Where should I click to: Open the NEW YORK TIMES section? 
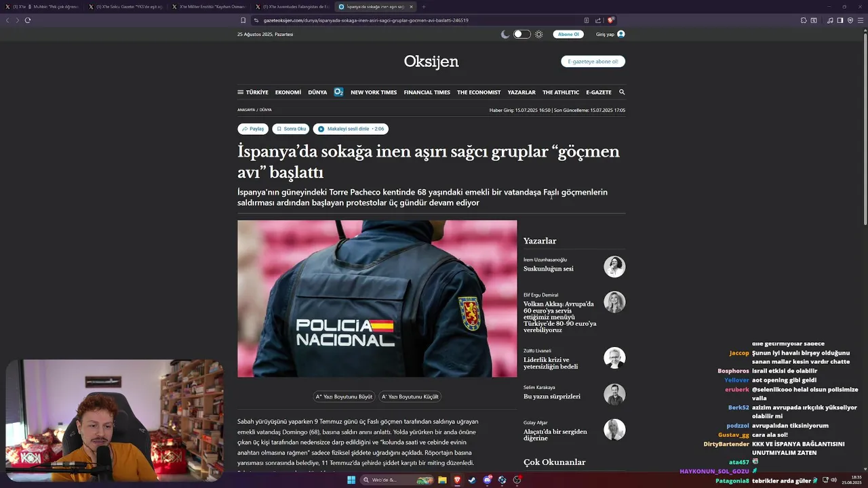[x=374, y=92]
